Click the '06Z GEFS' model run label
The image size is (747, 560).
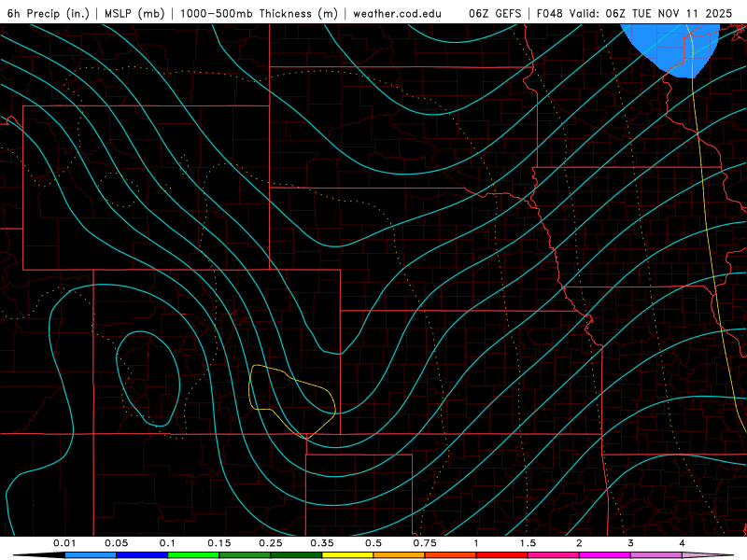tap(495, 13)
